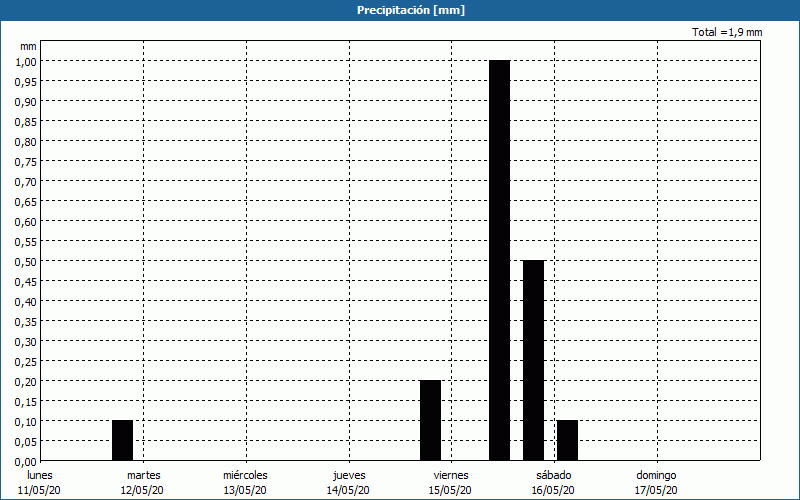Viewport: 800px width, 500px height.
Task: Click the 0,95 y-axis value
Action: [x=26, y=81]
